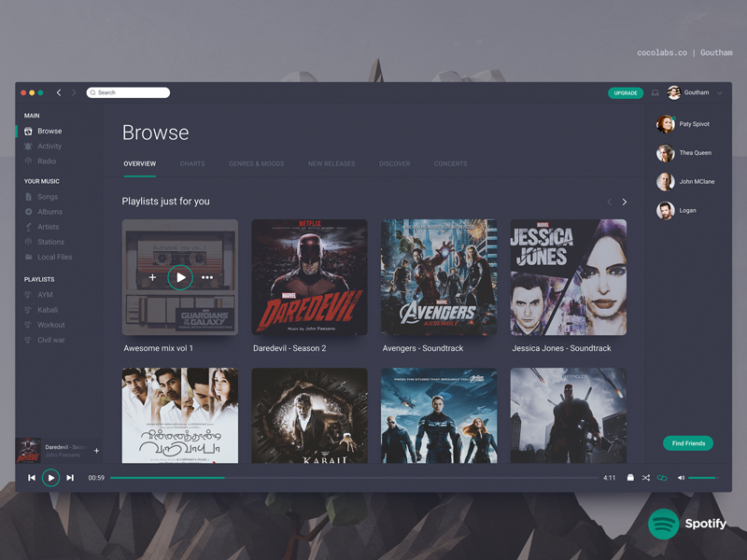Skip to the next track

(x=70, y=478)
